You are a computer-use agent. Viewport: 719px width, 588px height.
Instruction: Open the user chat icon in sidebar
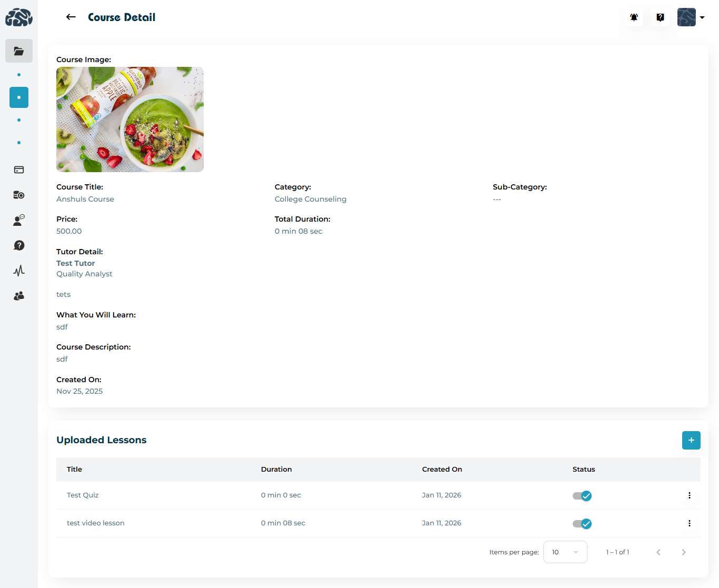[19, 220]
